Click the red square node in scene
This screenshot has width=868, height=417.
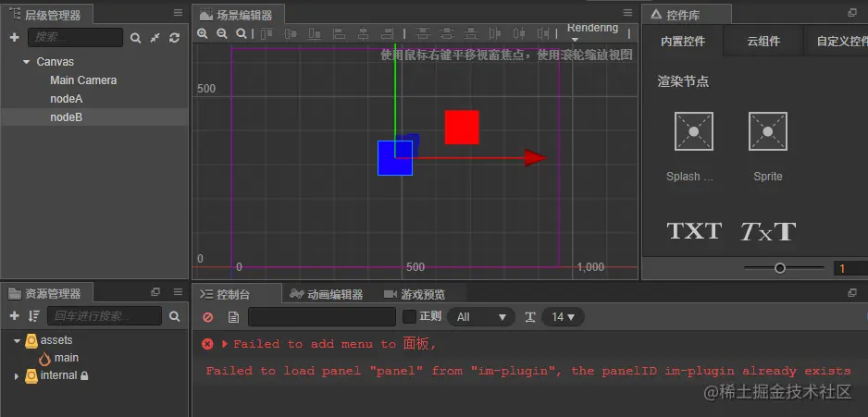(462, 128)
